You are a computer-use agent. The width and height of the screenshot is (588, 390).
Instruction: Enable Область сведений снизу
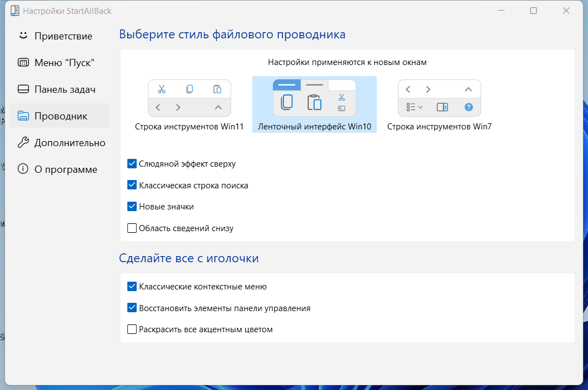click(132, 228)
